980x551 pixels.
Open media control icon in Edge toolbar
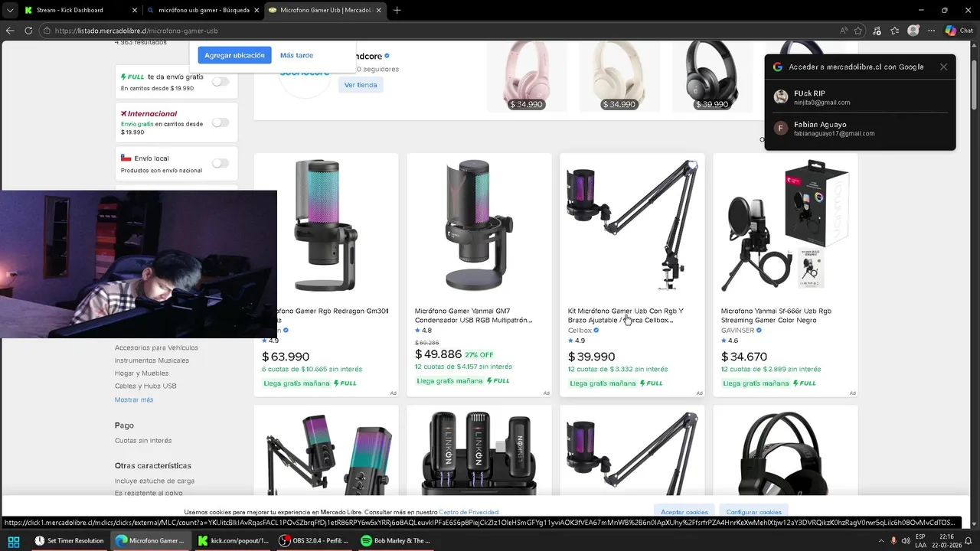coord(877,31)
